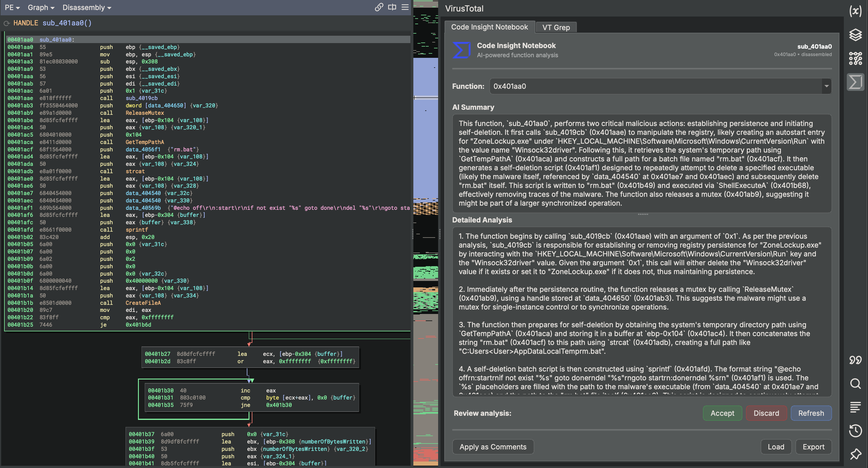Click Apply as Comments
The height and width of the screenshot is (468, 868).
pyautogui.click(x=493, y=447)
